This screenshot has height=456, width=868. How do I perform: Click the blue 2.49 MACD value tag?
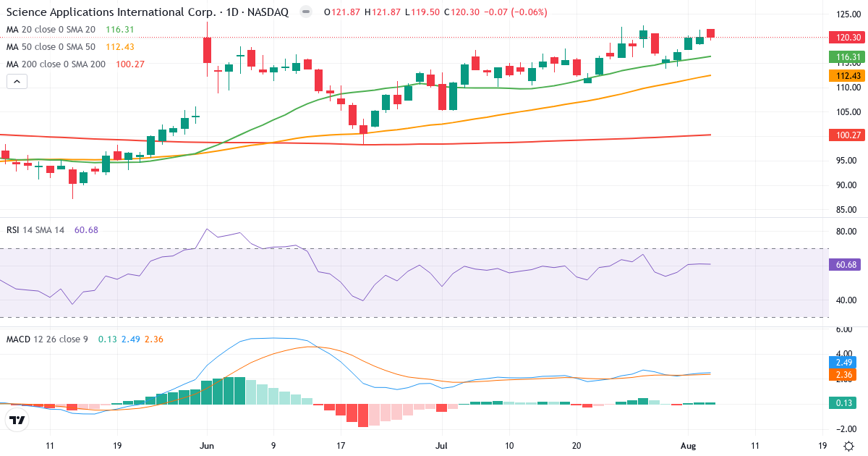coord(843,362)
